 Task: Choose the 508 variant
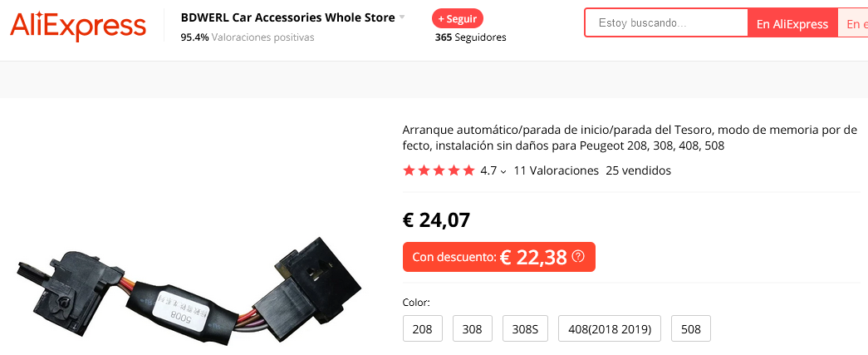click(x=691, y=329)
